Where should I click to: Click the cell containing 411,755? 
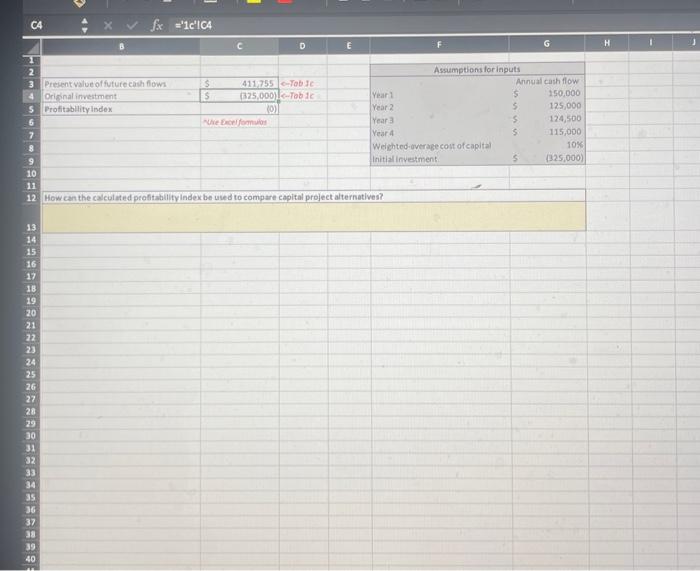point(239,83)
